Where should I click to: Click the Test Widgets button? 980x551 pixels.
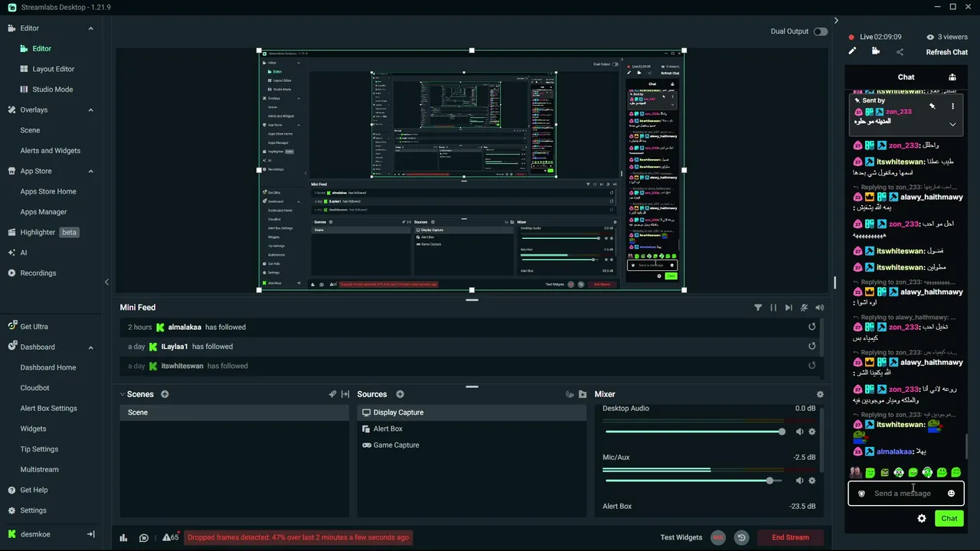click(681, 537)
